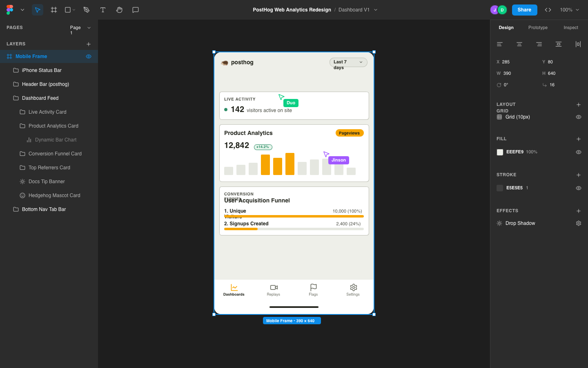Select the Pen tool
Image resolution: width=588 pixels, height=368 pixels.
(x=87, y=10)
